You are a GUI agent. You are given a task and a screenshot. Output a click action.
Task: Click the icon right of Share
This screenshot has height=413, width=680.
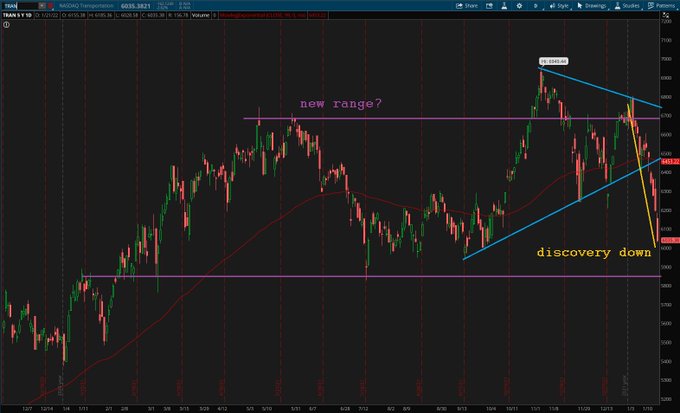pos(489,6)
